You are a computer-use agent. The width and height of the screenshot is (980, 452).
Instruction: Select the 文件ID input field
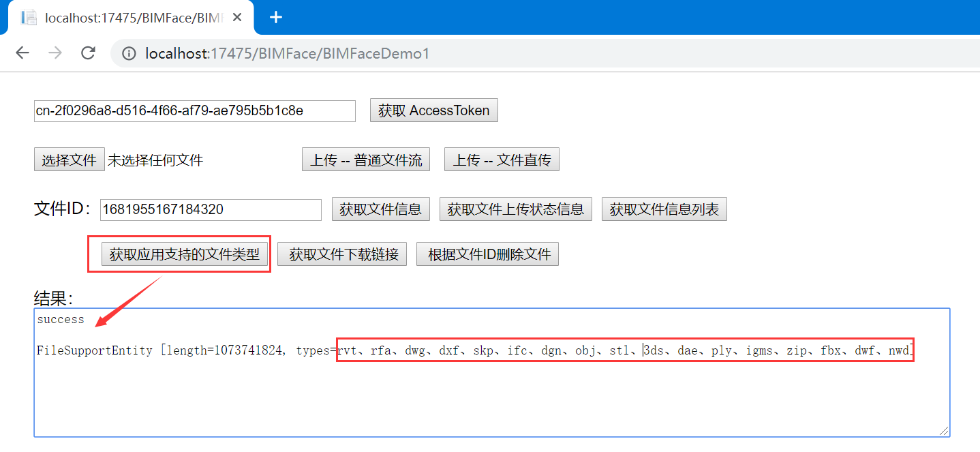click(x=210, y=209)
